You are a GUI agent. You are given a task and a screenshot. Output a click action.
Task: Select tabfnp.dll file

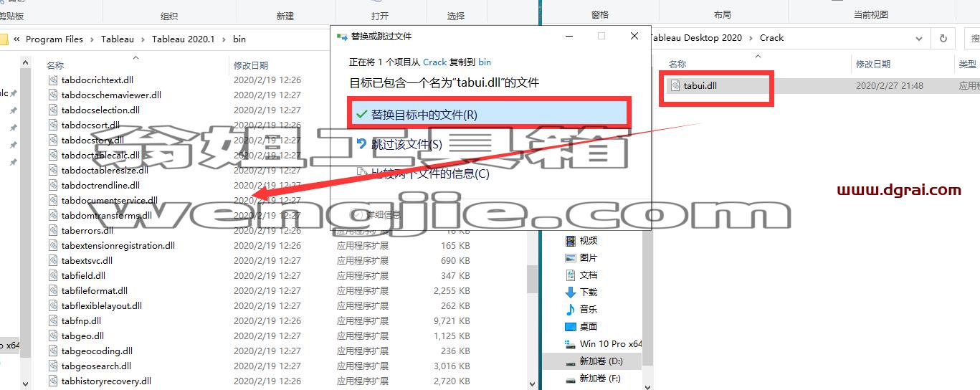pos(81,321)
